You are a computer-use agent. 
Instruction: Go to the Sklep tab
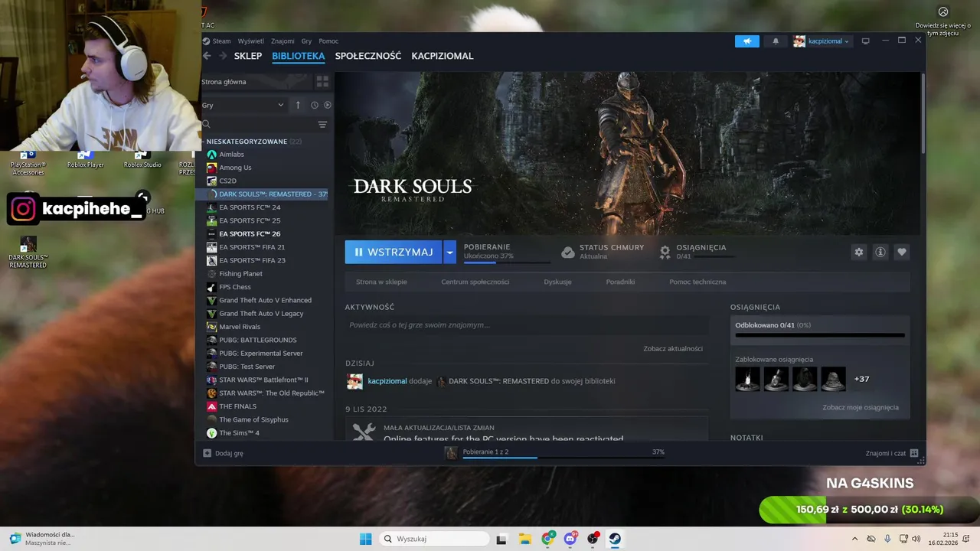click(248, 56)
